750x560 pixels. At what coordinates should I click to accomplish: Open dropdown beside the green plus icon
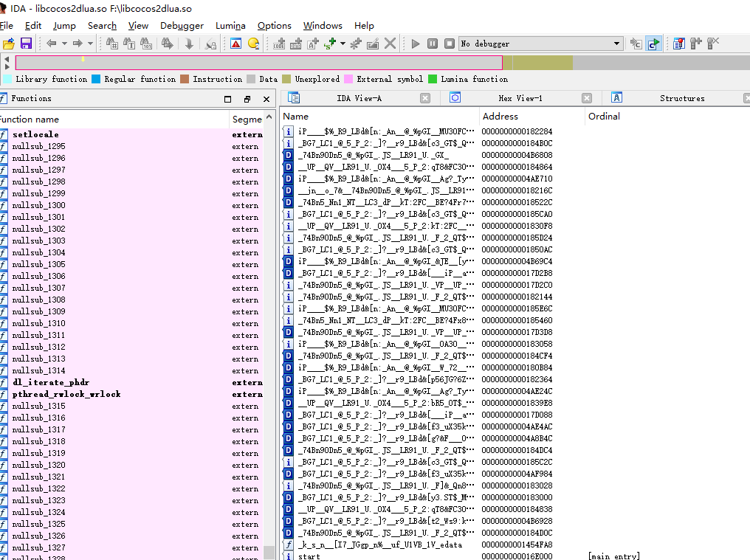pos(343,44)
